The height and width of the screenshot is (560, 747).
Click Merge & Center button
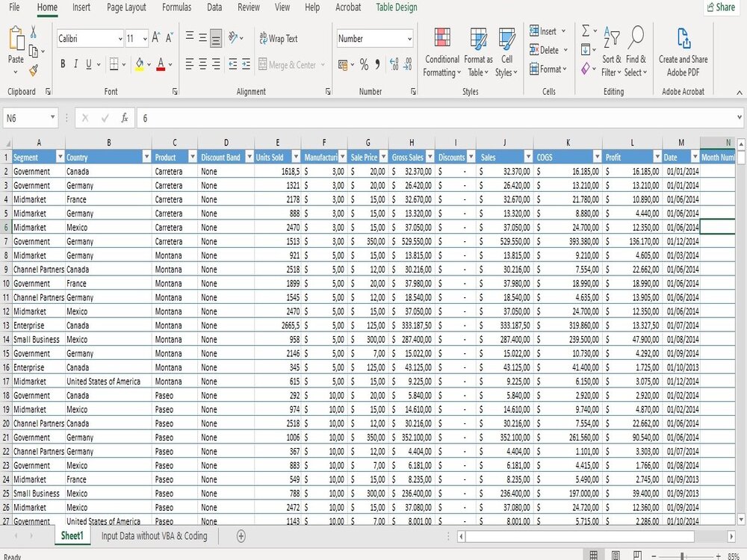tap(291, 64)
